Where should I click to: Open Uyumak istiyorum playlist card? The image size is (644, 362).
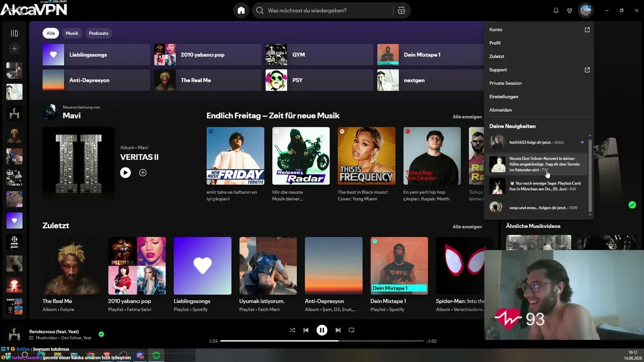[268, 275]
